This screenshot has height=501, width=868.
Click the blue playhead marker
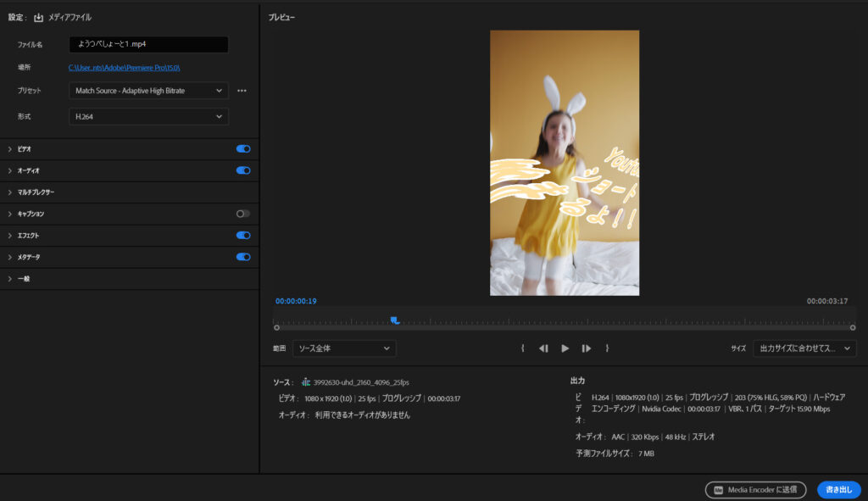click(395, 320)
